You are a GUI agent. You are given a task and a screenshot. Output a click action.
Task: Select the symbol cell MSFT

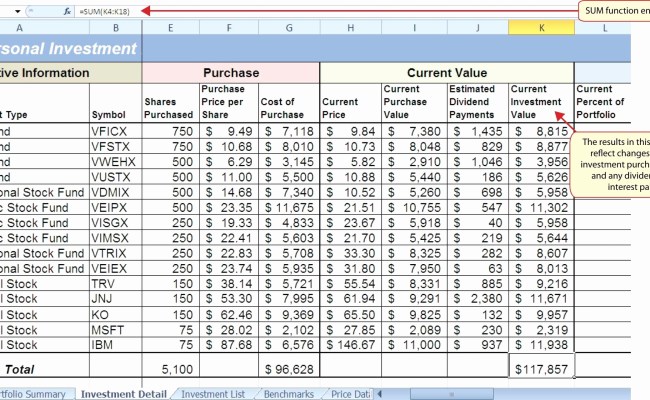coord(116,330)
